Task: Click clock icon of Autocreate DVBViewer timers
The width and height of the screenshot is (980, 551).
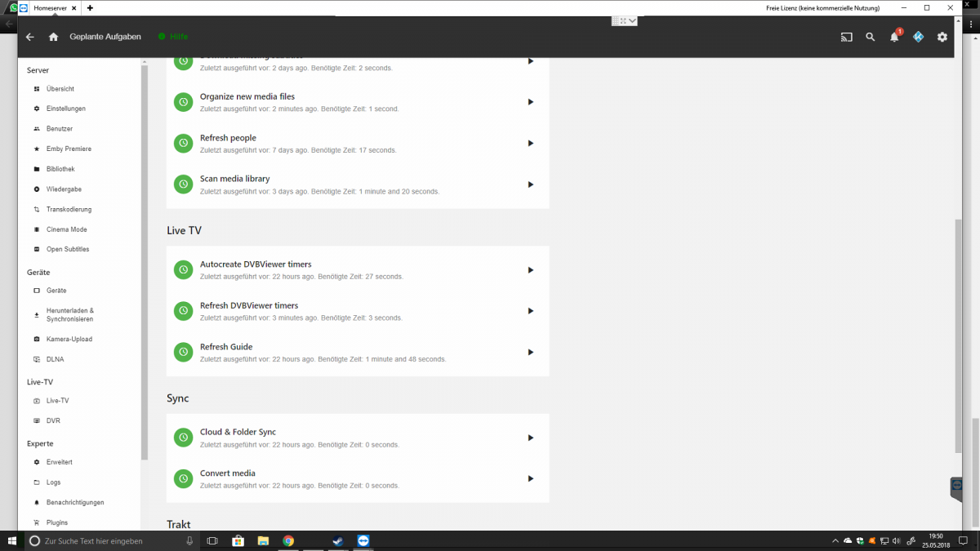Action: (184, 270)
